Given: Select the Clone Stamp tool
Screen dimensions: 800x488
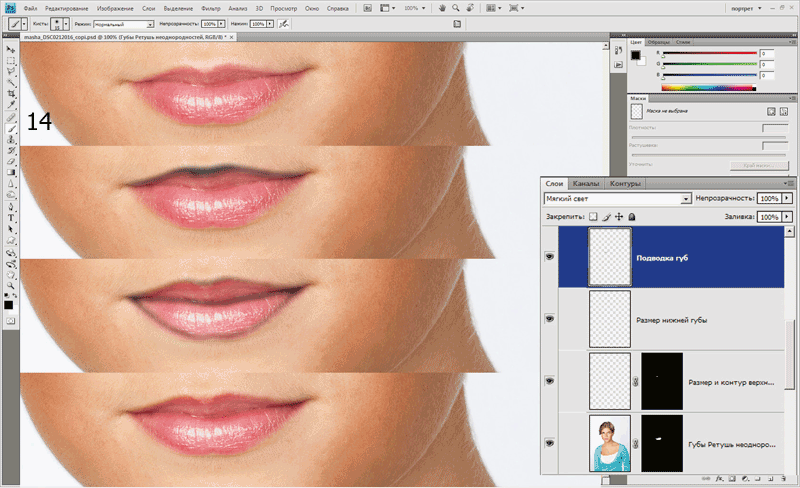Looking at the screenshot, I should click(10, 139).
